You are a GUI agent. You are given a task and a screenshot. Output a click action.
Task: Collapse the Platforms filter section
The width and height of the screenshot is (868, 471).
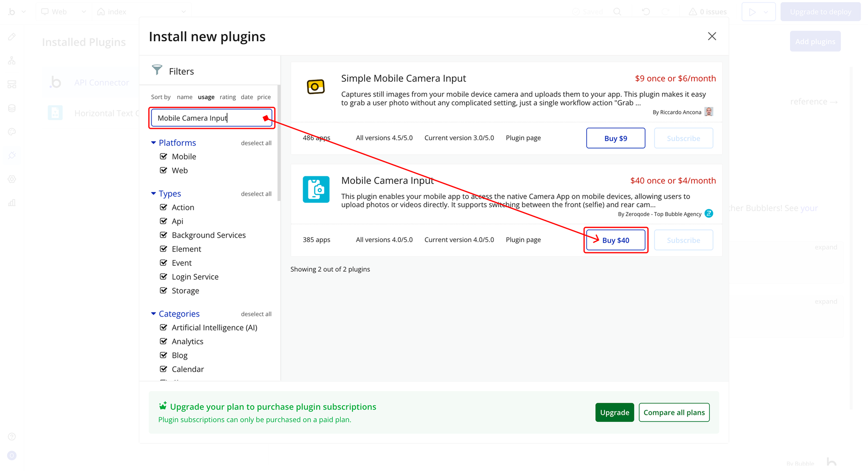pyautogui.click(x=153, y=143)
